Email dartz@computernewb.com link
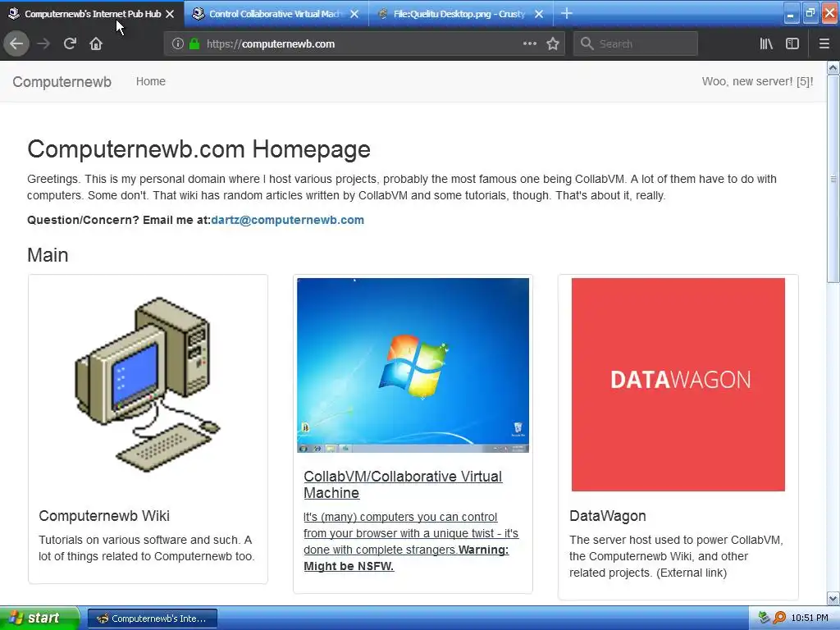The height and width of the screenshot is (630, 840). (x=288, y=220)
